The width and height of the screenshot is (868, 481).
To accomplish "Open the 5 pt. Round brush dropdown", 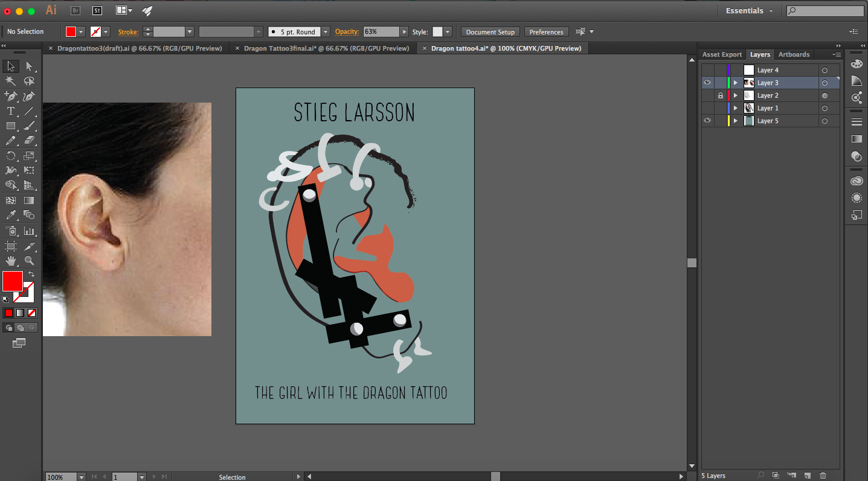I will [326, 32].
